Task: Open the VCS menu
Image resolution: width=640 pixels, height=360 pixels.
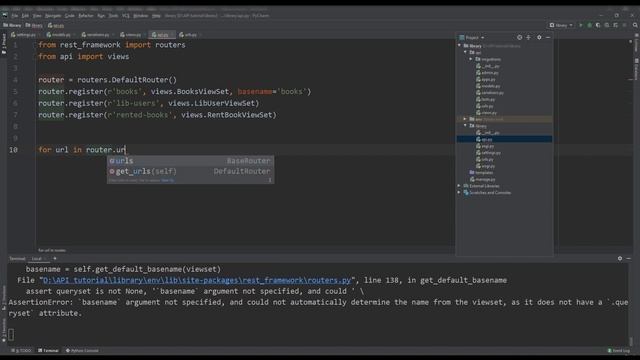Action: (125, 16)
